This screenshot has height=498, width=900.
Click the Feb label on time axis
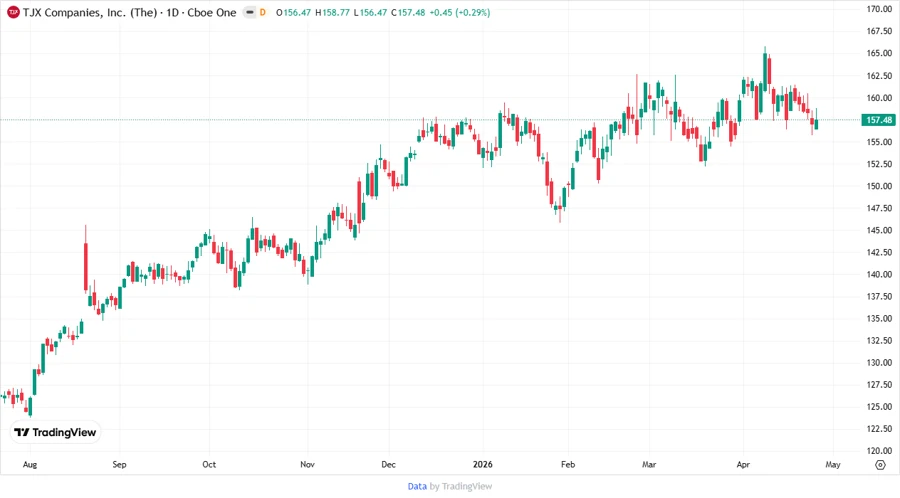(x=568, y=464)
